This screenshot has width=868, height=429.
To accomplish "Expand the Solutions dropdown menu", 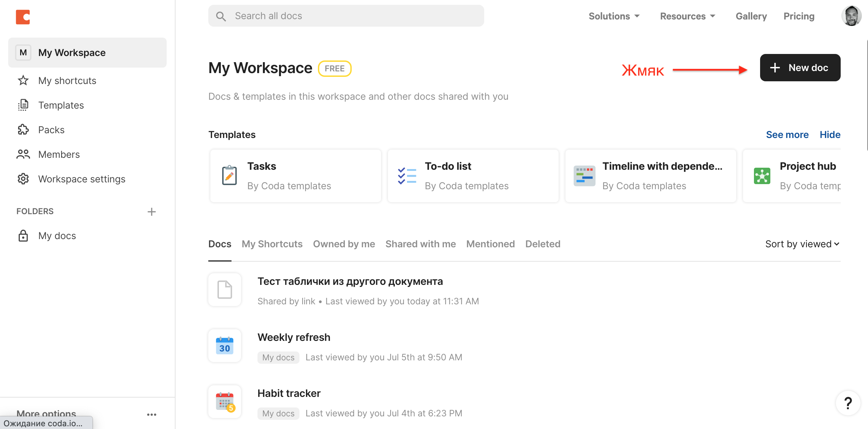I will (x=614, y=16).
